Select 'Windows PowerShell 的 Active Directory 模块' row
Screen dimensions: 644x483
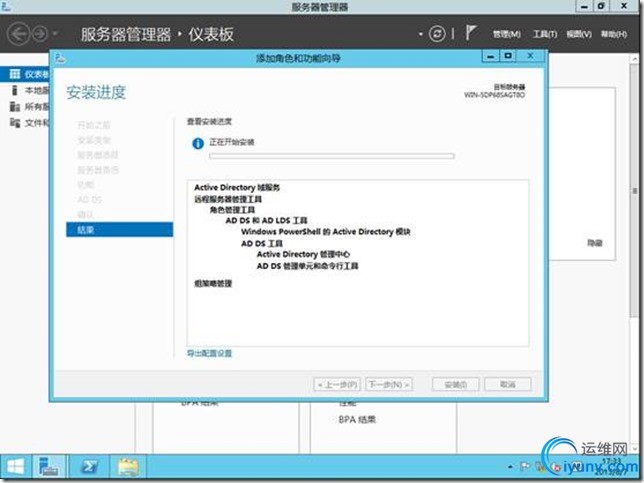[x=326, y=232]
